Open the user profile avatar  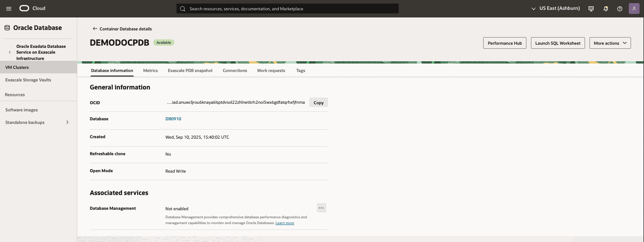coord(634,8)
